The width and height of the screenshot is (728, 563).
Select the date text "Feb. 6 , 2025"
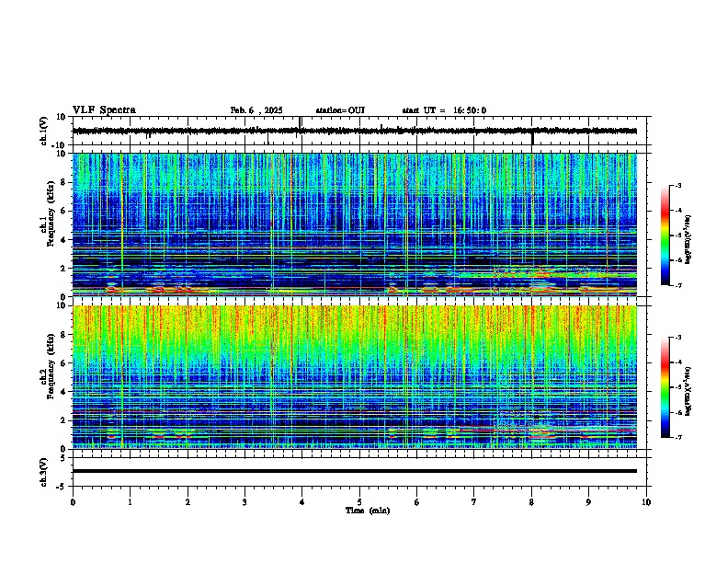256,110
